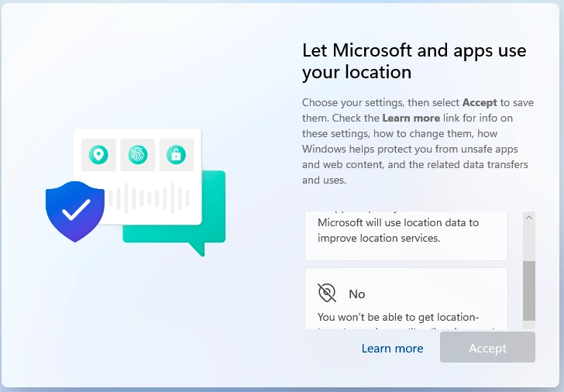The width and height of the screenshot is (564, 392).
Task: Open the Learn more link
Action: 392,348
